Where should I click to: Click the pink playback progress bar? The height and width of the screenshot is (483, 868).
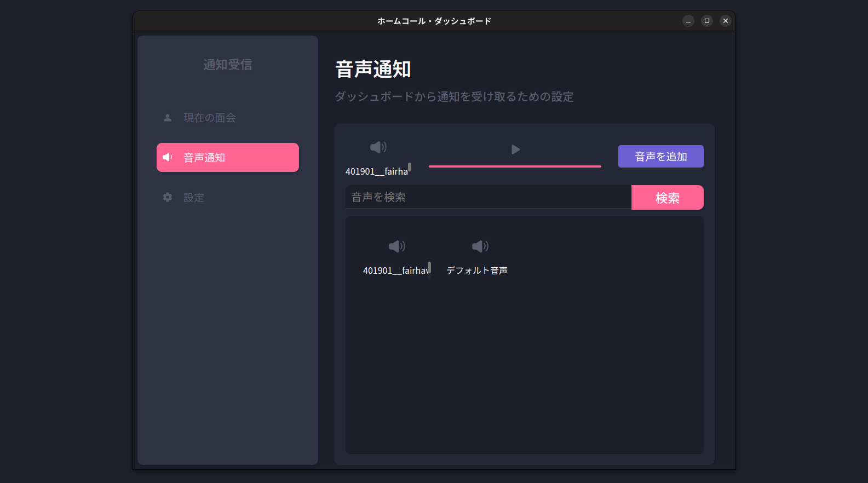point(515,166)
